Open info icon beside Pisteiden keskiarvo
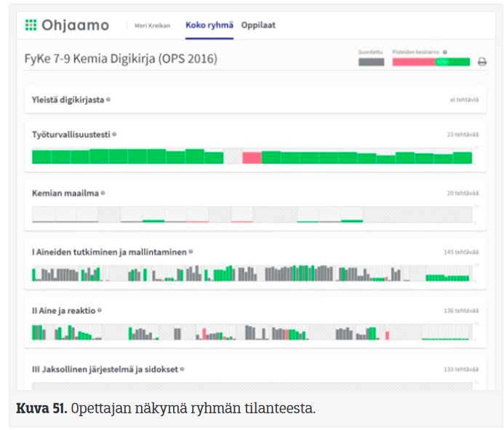Screen dimensions: 504x430 [444, 52]
